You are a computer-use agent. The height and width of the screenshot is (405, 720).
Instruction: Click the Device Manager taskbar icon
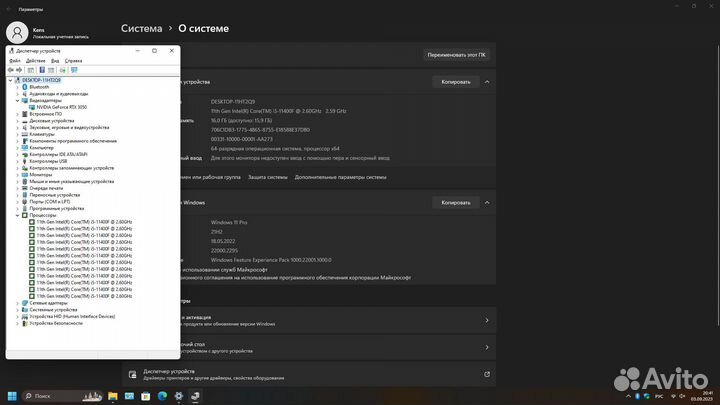tap(195, 396)
